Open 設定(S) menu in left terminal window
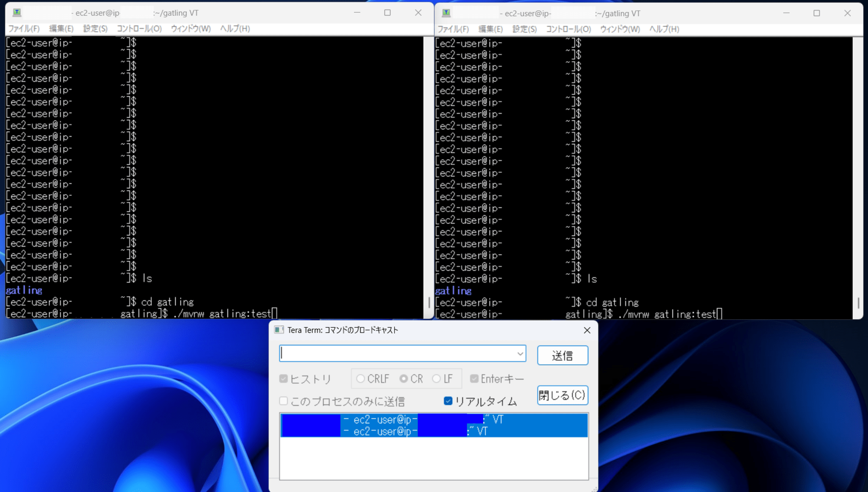 click(x=95, y=29)
